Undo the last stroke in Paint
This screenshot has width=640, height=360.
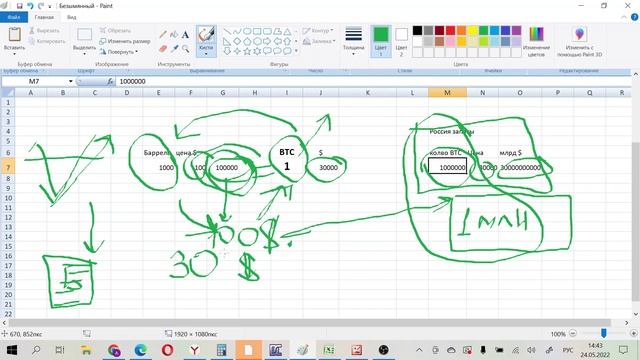pyautogui.click(x=30, y=6)
